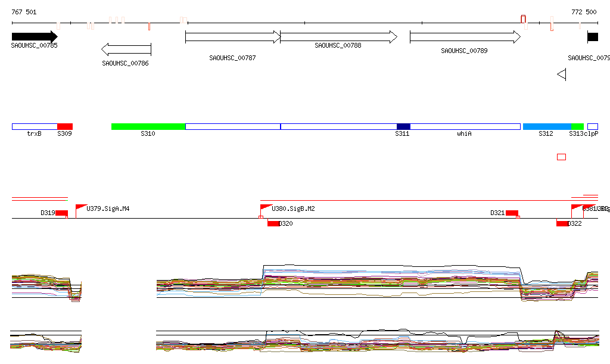This screenshot has height=364, width=610.
Task: Open the whiA gene segment
Action: 465,126
